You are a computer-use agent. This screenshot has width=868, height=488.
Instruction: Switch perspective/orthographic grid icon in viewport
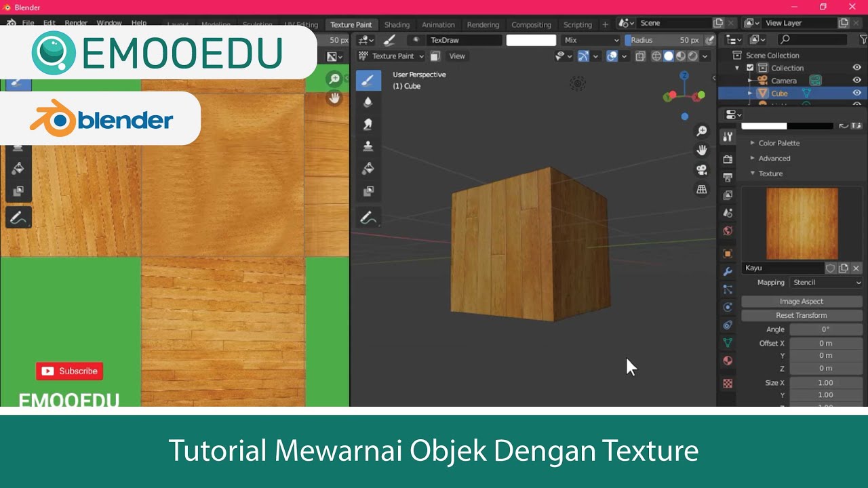point(702,190)
